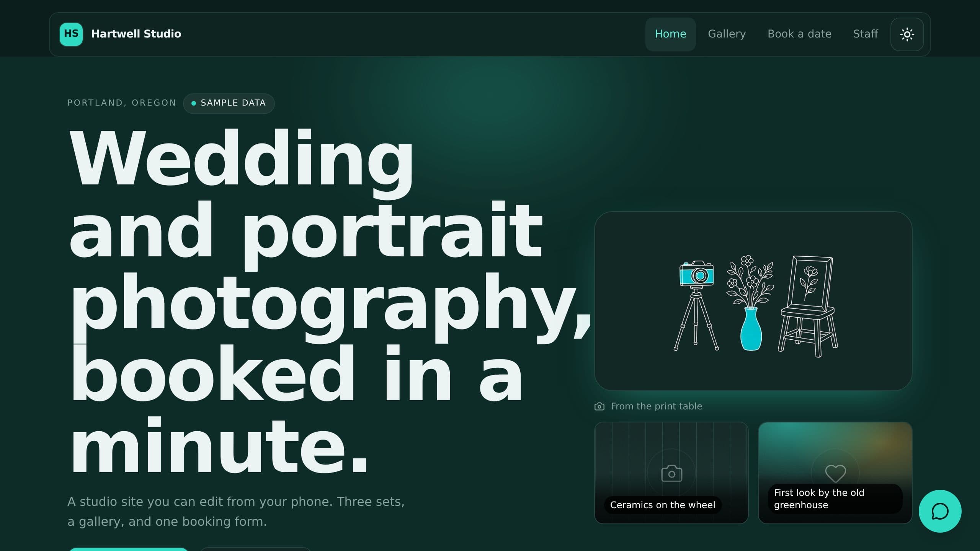Click the camera icon beside 'From the print table'
The image size is (980, 551).
[599, 406]
